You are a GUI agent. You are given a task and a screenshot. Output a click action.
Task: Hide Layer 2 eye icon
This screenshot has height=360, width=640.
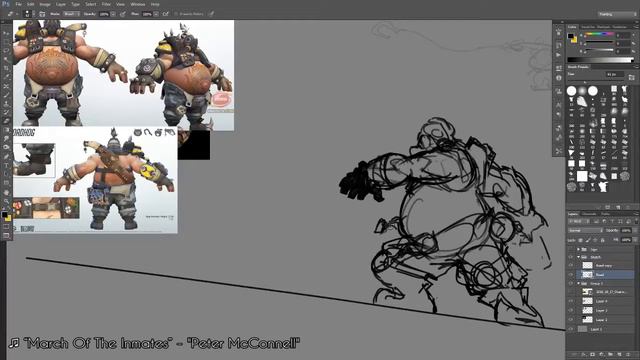571,311
